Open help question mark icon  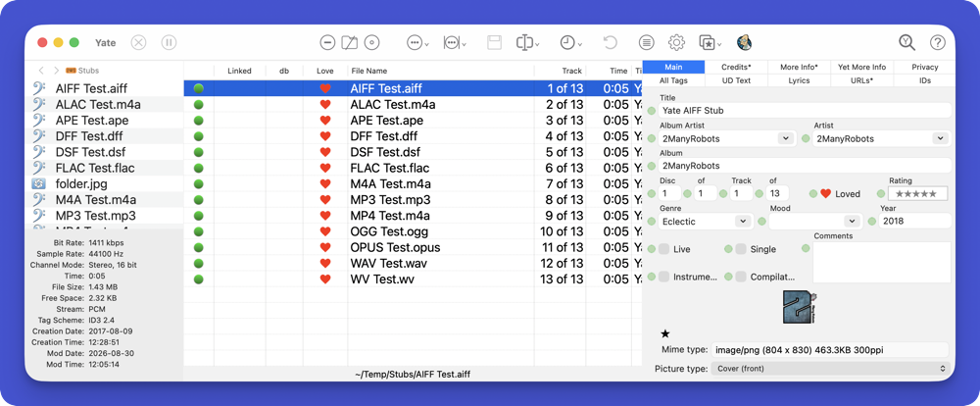(x=938, y=42)
